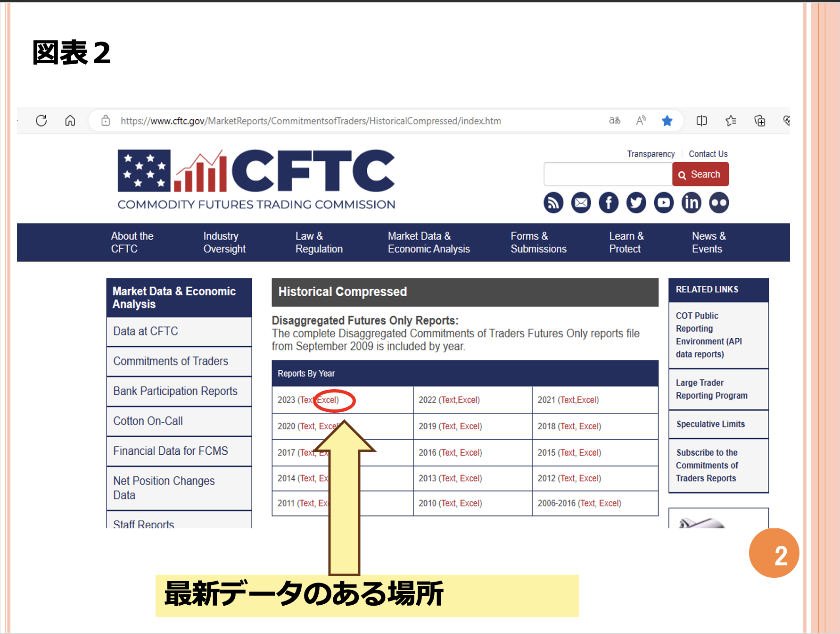
Task: Open the Cotton On-Call page
Action: (179, 421)
